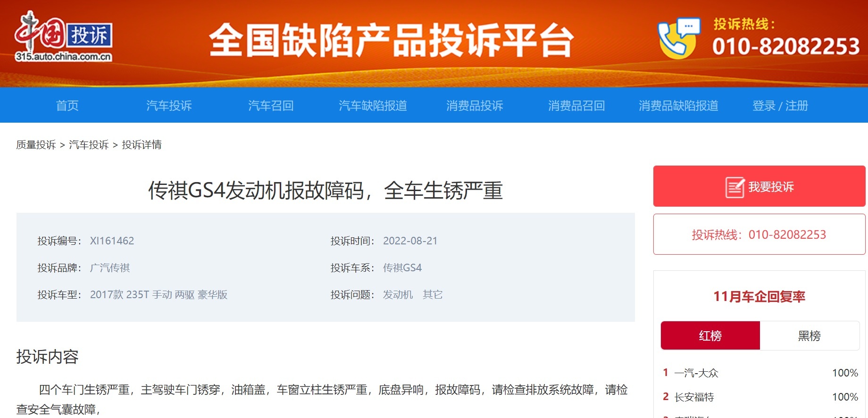The image size is (868, 418).
Task: Click the banner title 全国缺陷产品投诉平台
Action: [392, 40]
